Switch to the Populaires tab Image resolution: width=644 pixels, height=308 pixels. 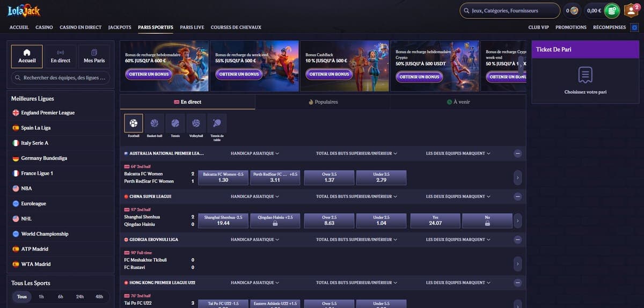[x=323, y=101]
